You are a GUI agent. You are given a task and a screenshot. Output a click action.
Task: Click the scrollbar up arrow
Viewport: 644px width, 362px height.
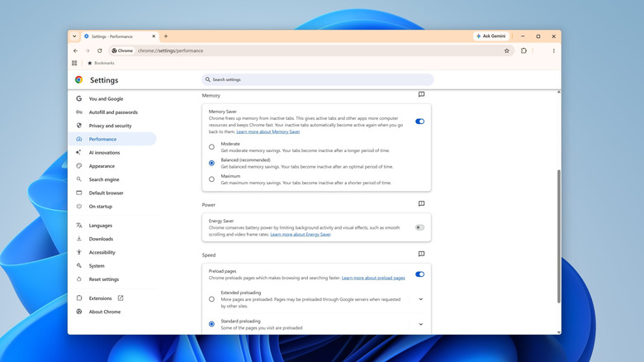coord(559,92)
